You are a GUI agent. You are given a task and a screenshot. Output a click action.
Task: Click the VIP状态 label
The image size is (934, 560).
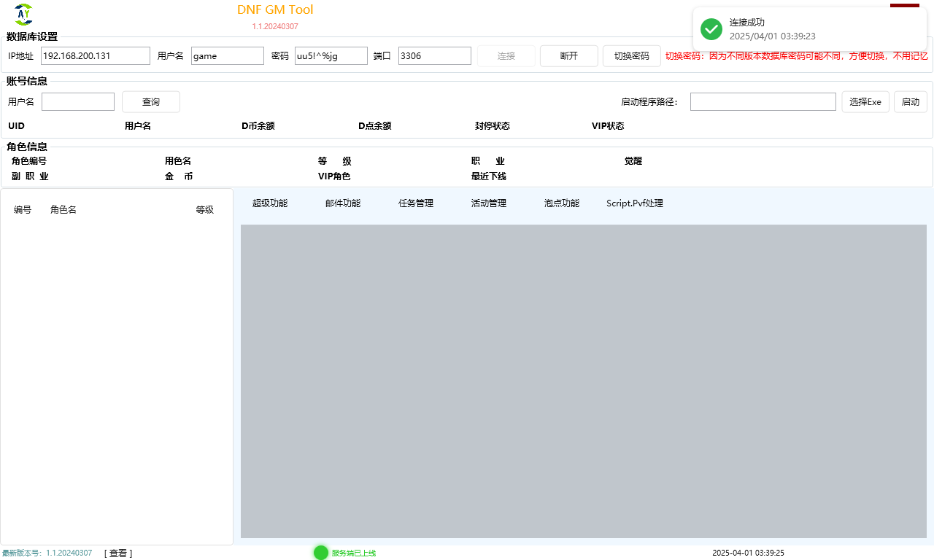point(608,126)
